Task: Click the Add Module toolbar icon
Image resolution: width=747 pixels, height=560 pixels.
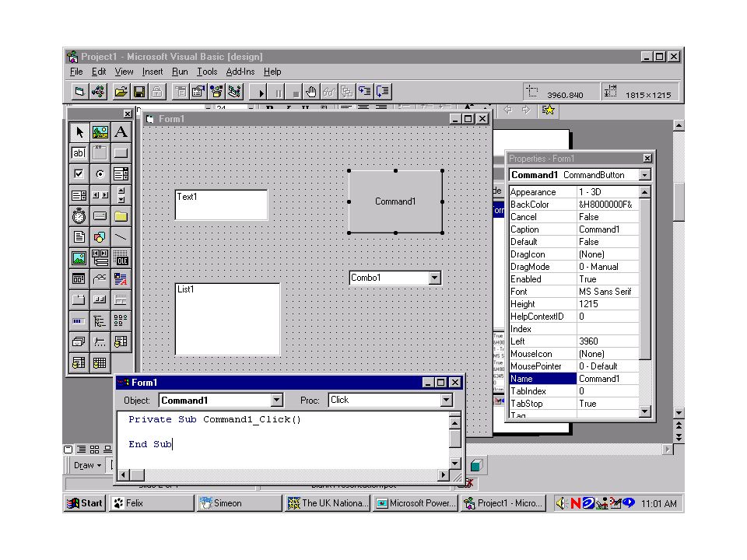Action: pyautogui.click(x=98, y=92)
